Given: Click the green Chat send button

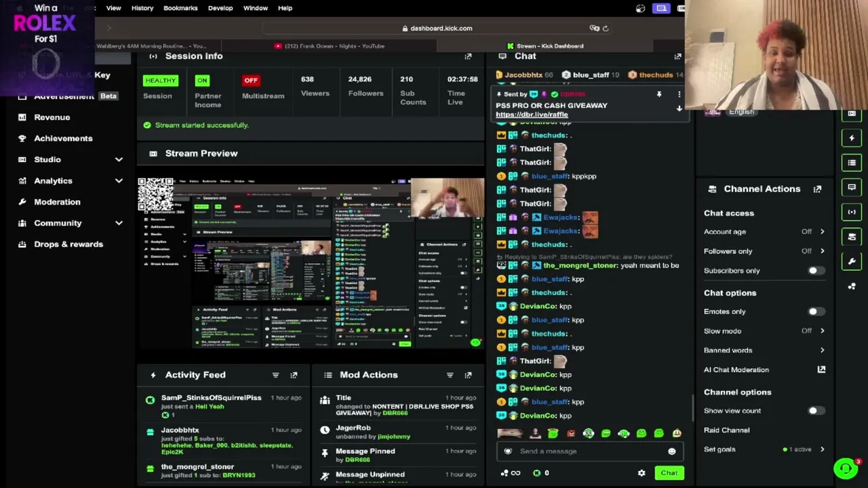Looking at the screenshot, I should click(669, 473).
